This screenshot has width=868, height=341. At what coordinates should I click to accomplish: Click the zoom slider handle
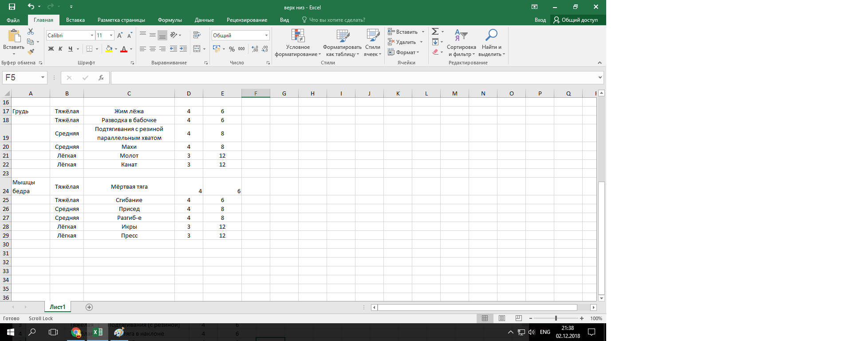click(x=556, y=318)
